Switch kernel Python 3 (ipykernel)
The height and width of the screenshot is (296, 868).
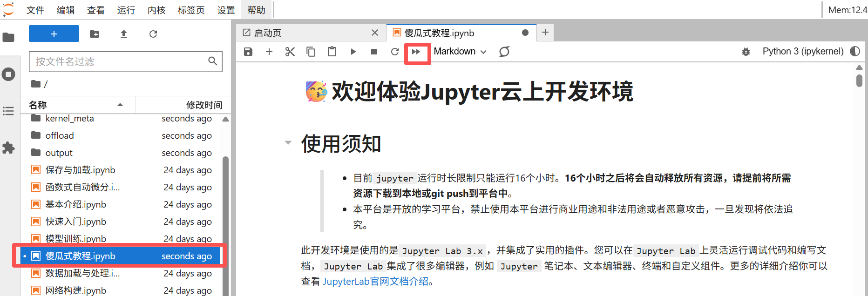pyautogui.click(x=803, y=51)
